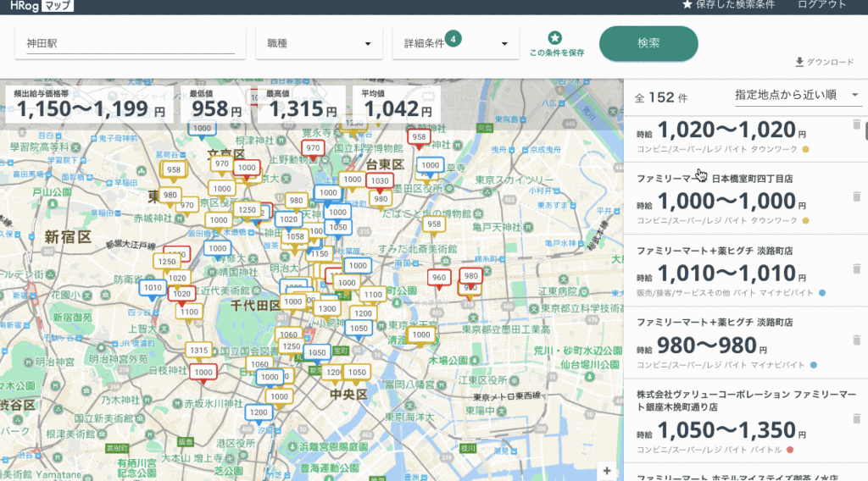
Task: Click the yellow 1058 map marker
Action: (296, 236)
